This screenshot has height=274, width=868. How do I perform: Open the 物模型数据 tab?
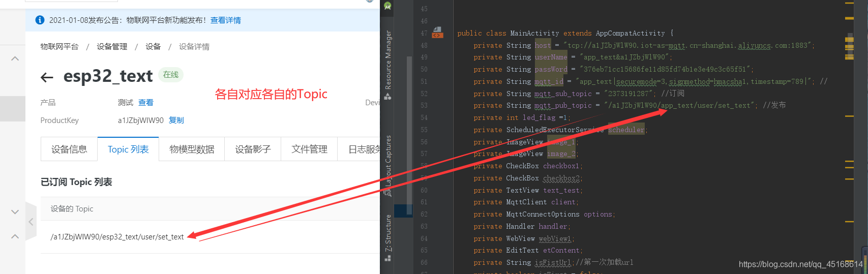[192, 149]
